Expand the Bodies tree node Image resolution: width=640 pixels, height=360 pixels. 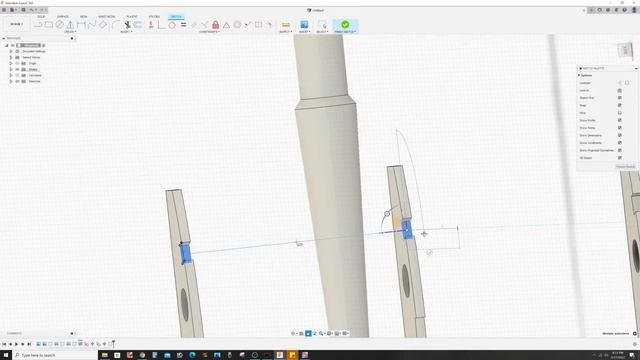pyautogui.click(x=11, y=69)
